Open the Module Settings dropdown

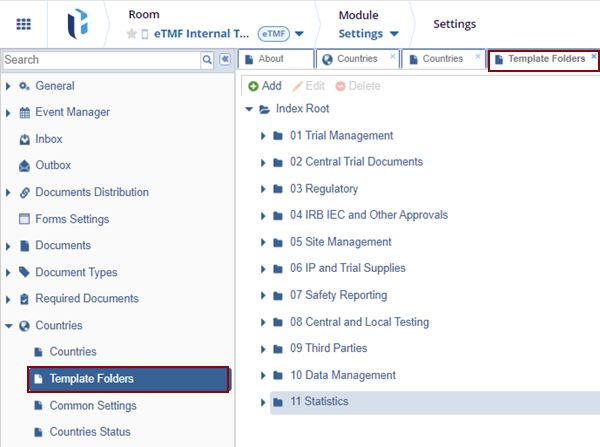coord(374,34)
